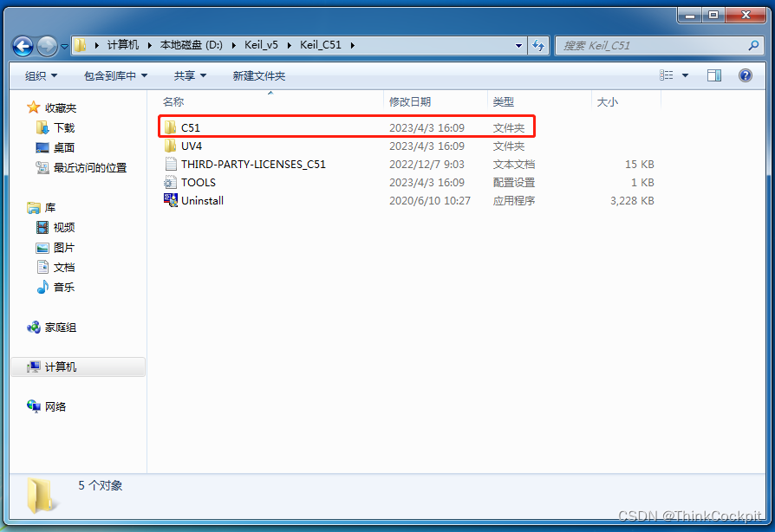Open the 组织 menu
The width and height of the screenshot is (775, 532).
(x=41, y=75)
